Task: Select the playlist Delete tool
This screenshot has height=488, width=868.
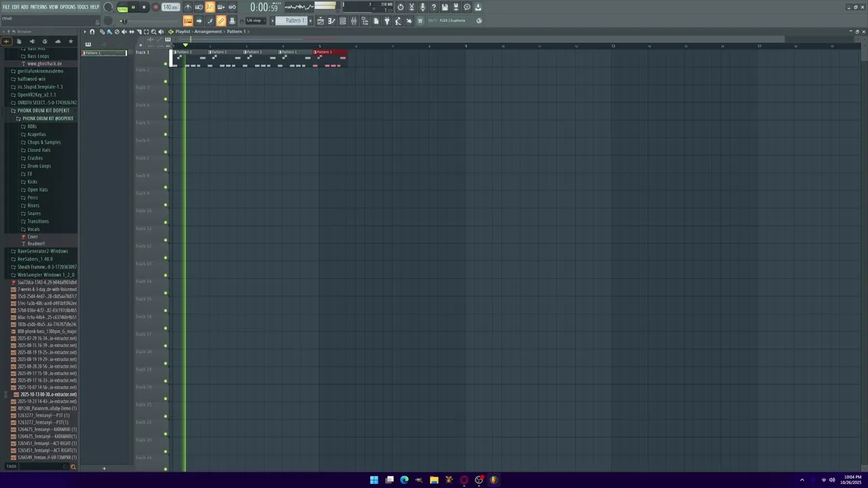Action: click(x=117, y=31)
